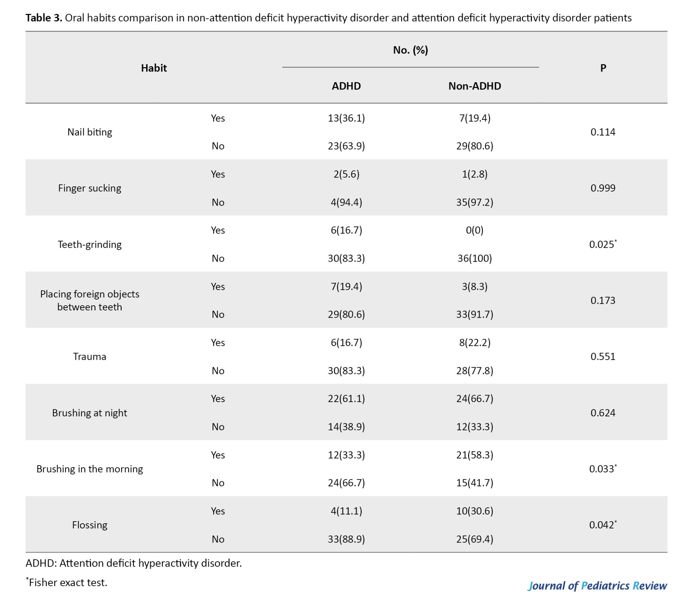697x616 pixels.
Task: Click the 0.042 P value for Flossing
Action: pos(602,525)
